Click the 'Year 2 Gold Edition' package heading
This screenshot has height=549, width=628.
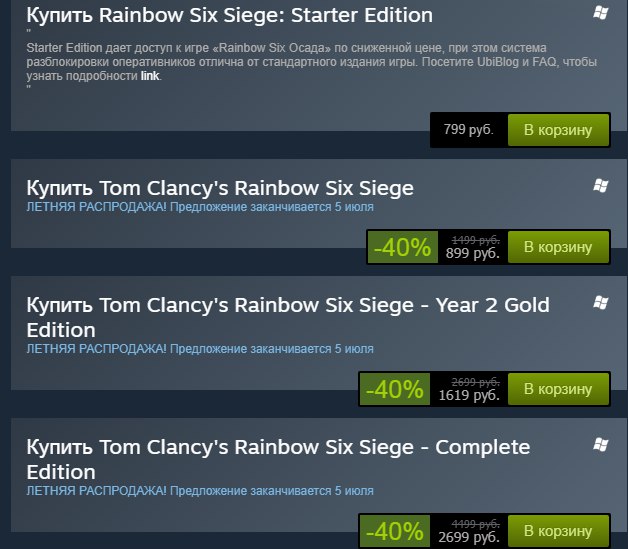click(x=288, y=318)
